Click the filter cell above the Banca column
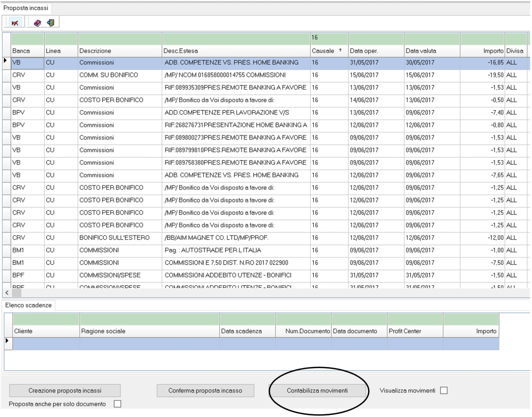The width and height of the screenshot is (532, 417). click(28, 39)
